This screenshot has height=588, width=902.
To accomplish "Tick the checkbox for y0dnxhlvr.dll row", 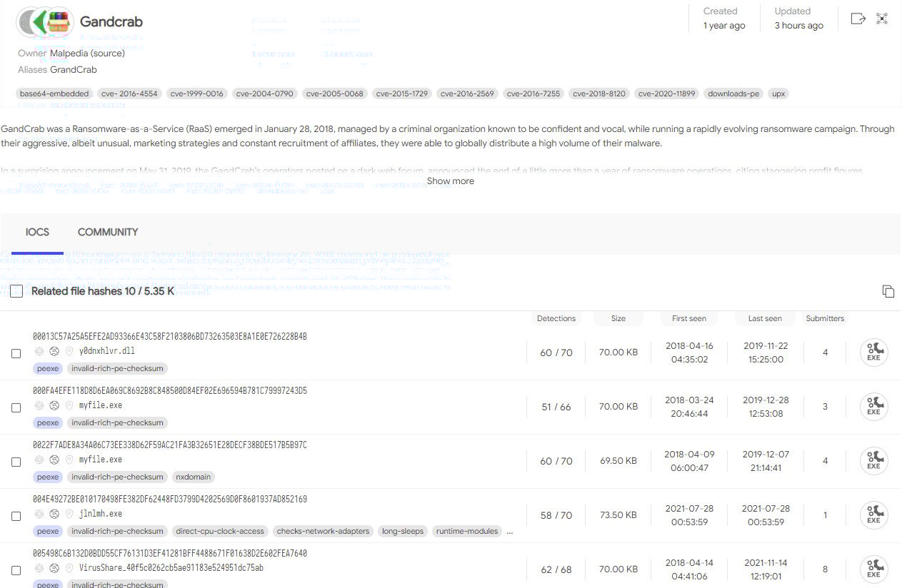I will (x=16, y=353).
